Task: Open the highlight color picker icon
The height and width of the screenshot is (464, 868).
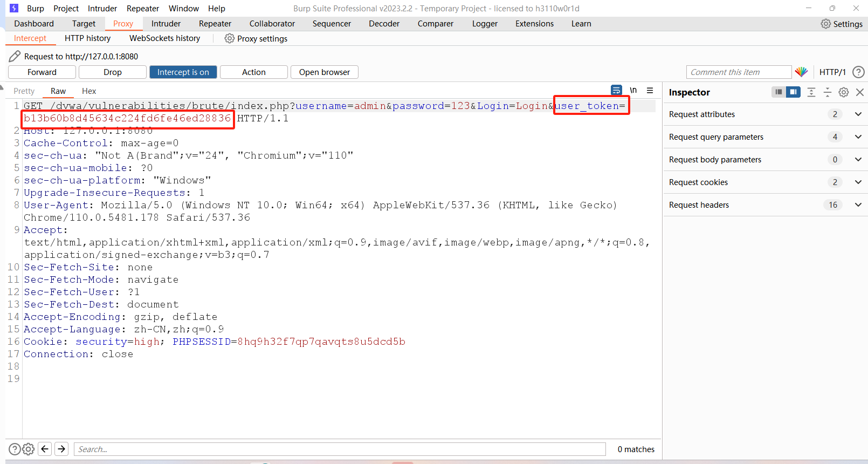Action: (801, 72)
